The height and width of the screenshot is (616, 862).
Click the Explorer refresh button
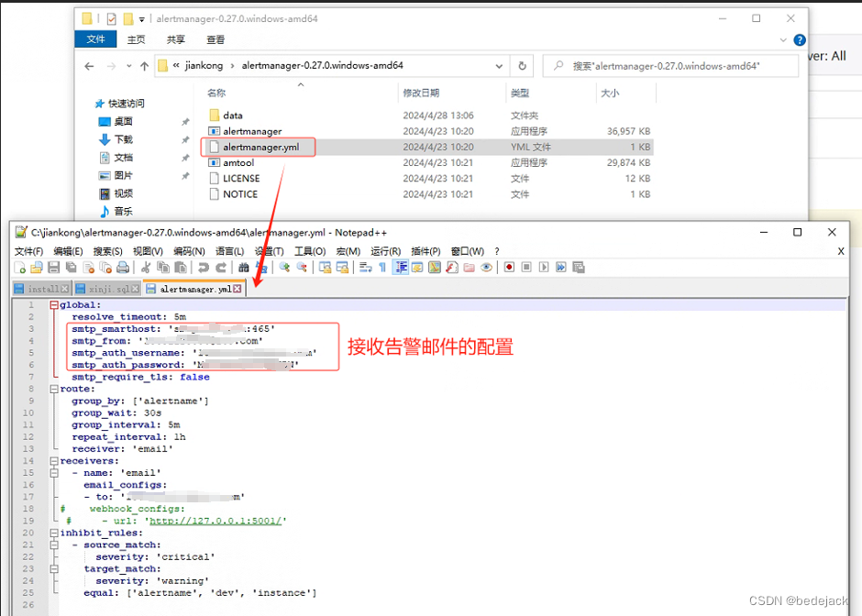point(522,66)
